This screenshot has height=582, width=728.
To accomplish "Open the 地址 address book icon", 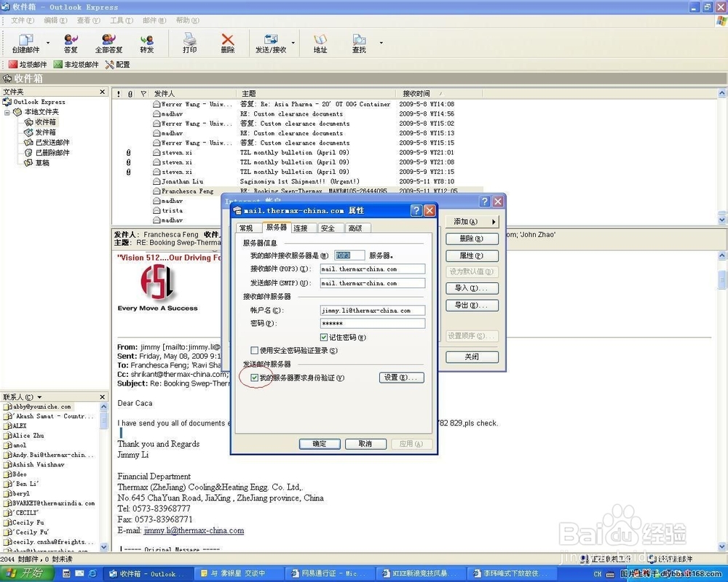I will click(x=320, y=43).
